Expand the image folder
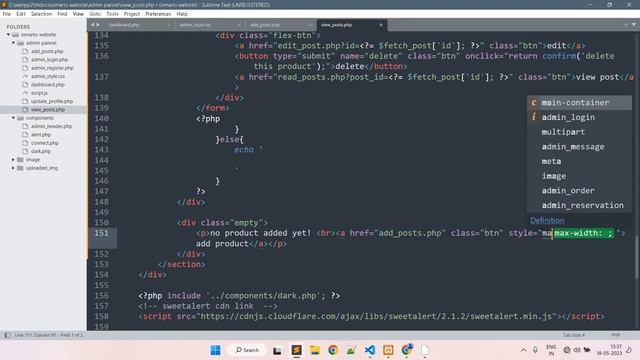Screen dimensions: 640x360 tap(13, 160)
